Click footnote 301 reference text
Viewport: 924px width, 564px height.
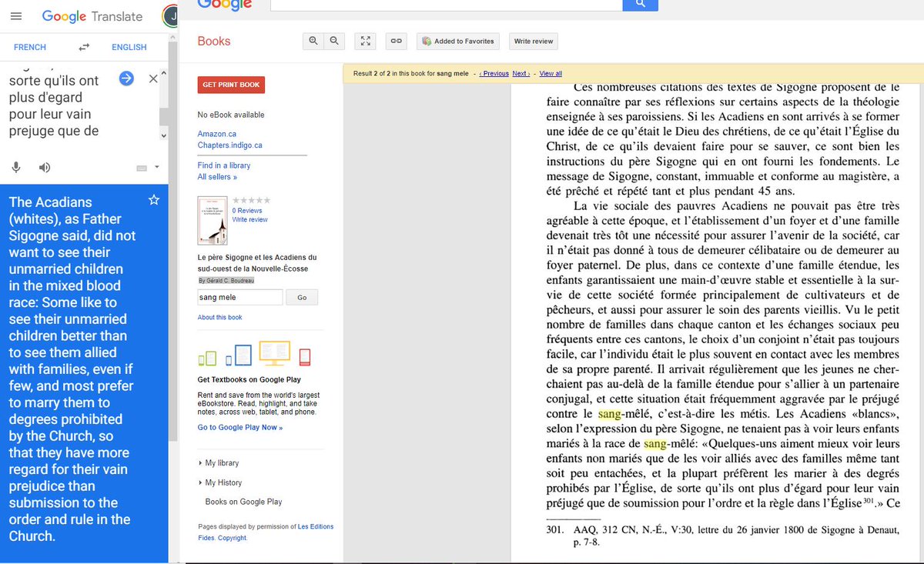click(723, 536)
